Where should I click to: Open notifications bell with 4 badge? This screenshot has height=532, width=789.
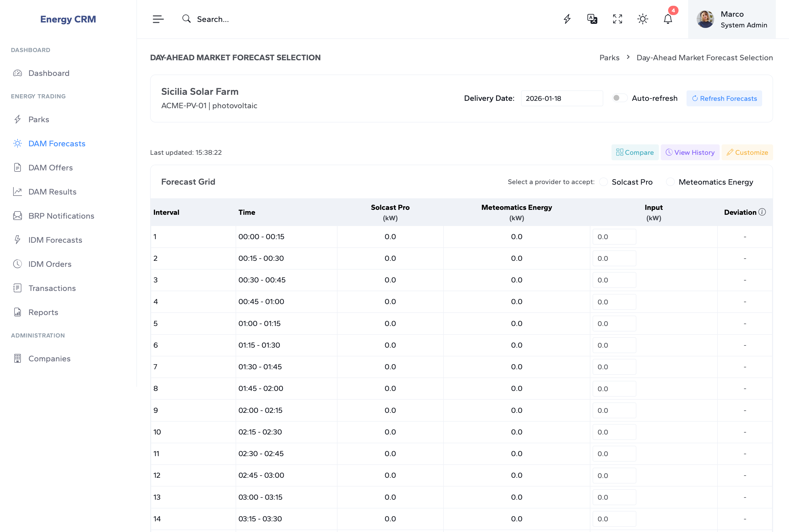[668, 19]
